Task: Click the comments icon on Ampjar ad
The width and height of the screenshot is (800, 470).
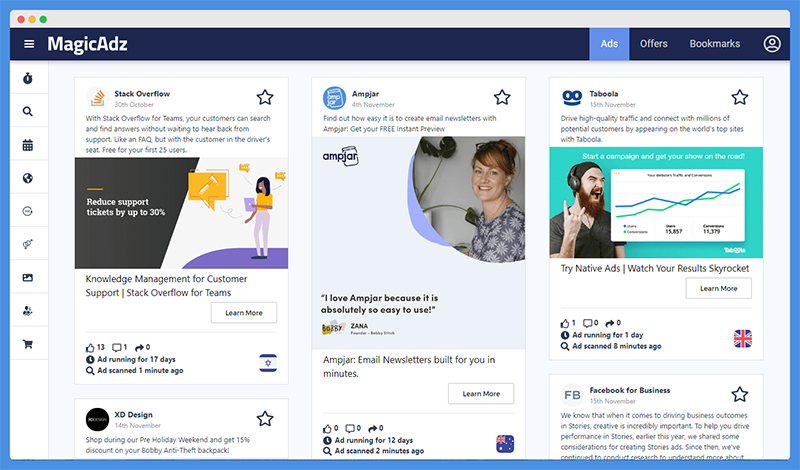Action: pos(350,429)
